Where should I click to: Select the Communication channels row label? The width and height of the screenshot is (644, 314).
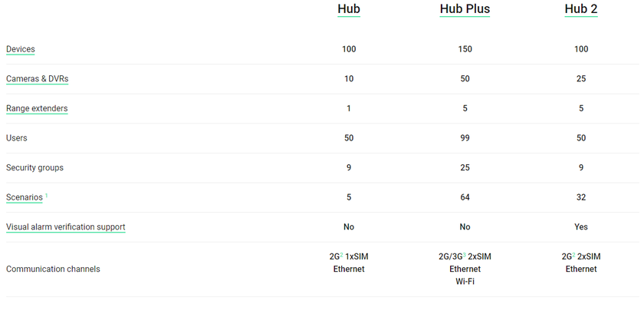click(53, 269)
